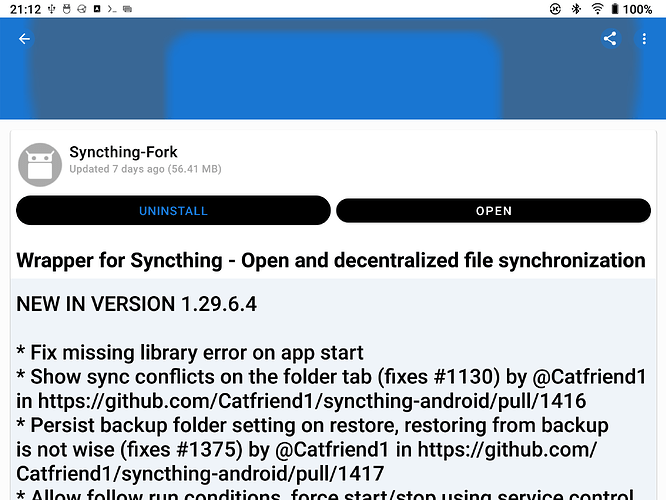Tap the Syncthing-Fork app title
Viewport: 666px width, 500px height.
point(123,152)
